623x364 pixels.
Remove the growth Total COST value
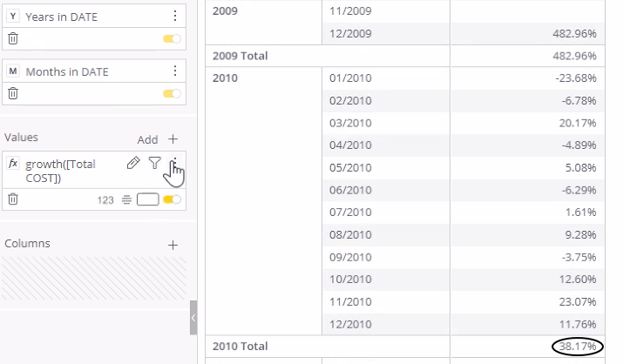click(13, 199)
